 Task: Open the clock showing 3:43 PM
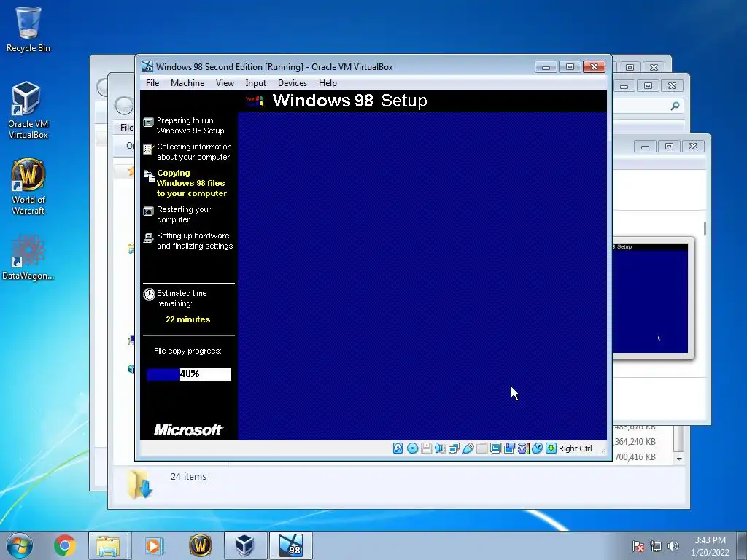[710, 546]
